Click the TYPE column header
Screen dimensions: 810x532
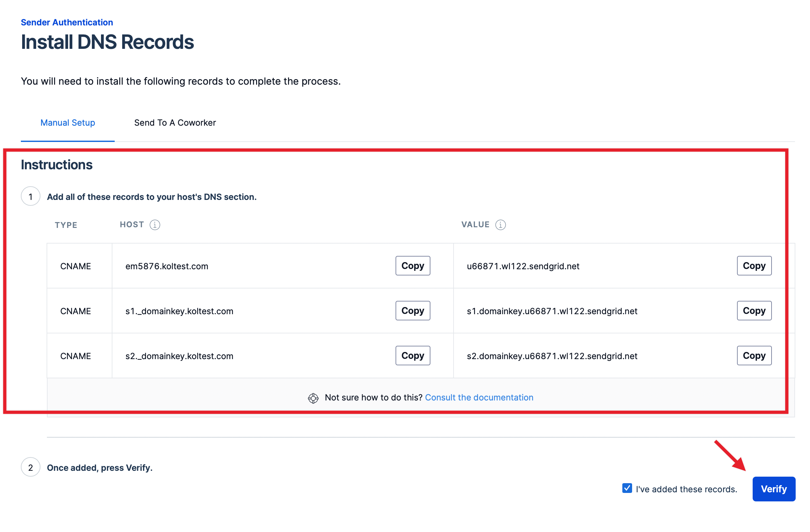coord(66,225)
